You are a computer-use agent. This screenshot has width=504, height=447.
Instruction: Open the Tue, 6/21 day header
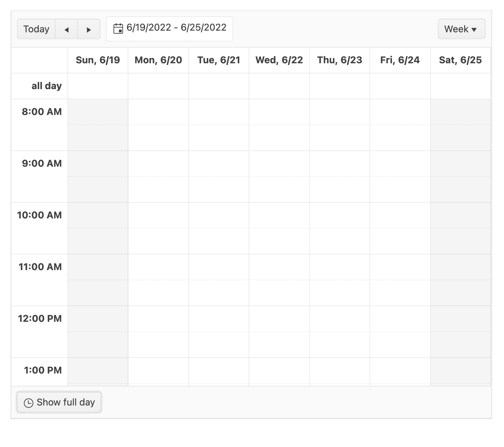click(x=219, y=60)
